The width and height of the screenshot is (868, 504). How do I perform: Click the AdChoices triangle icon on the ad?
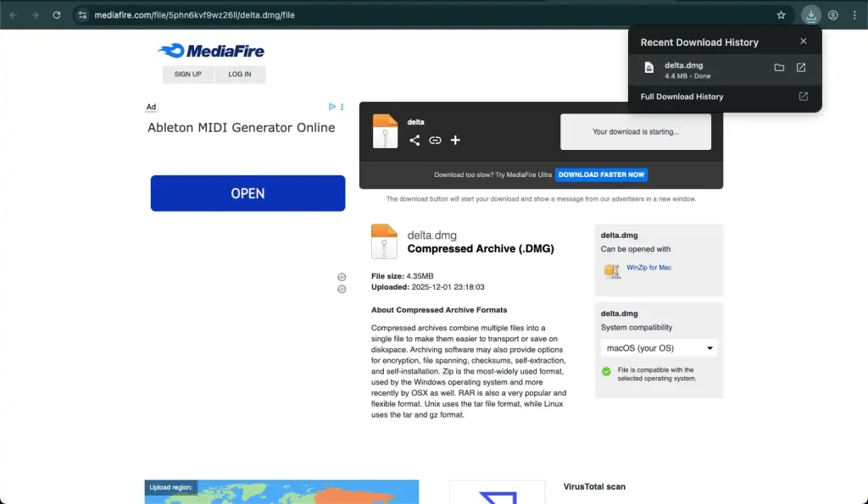332,106
